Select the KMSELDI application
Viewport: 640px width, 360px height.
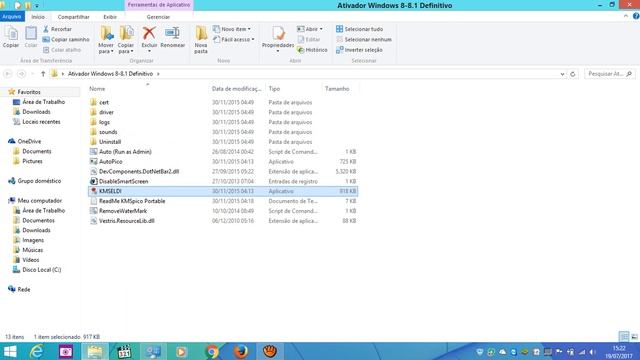click(x=223, y=191)
